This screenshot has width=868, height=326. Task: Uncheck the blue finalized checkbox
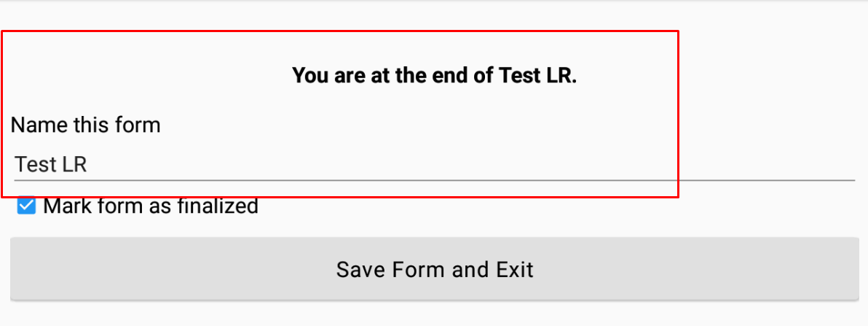(x=26, y=206)
